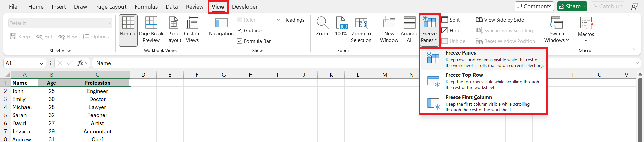Open the Default sheet view dropdown
644x142 pixels.
coord(60,23)
